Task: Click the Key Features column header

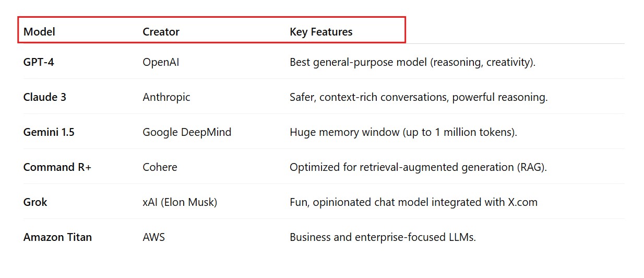Action: 321,32
